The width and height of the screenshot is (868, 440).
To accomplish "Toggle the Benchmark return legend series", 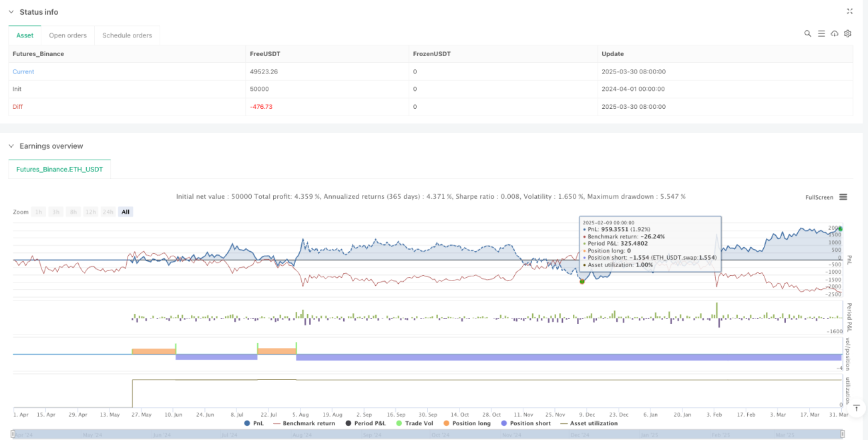I will click(x=303, y=423).
